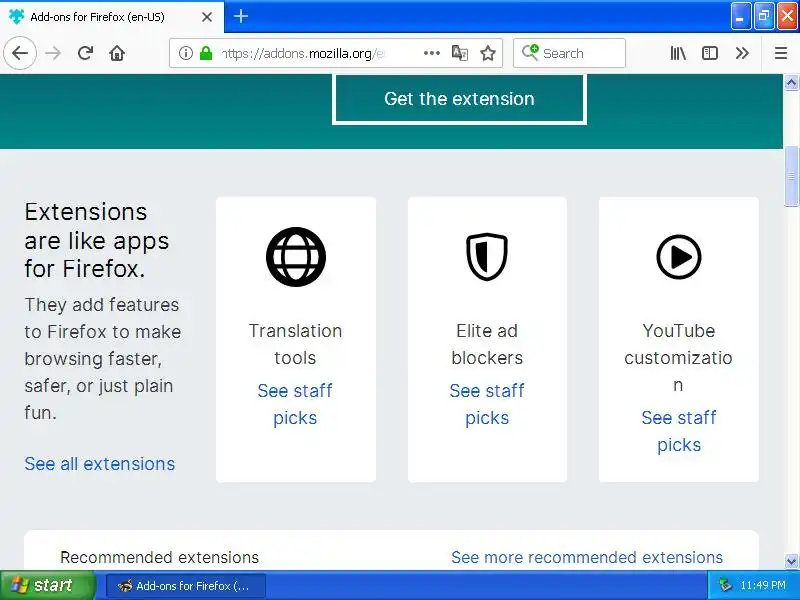Click the play YouTube customization icon

coord(679,257)
